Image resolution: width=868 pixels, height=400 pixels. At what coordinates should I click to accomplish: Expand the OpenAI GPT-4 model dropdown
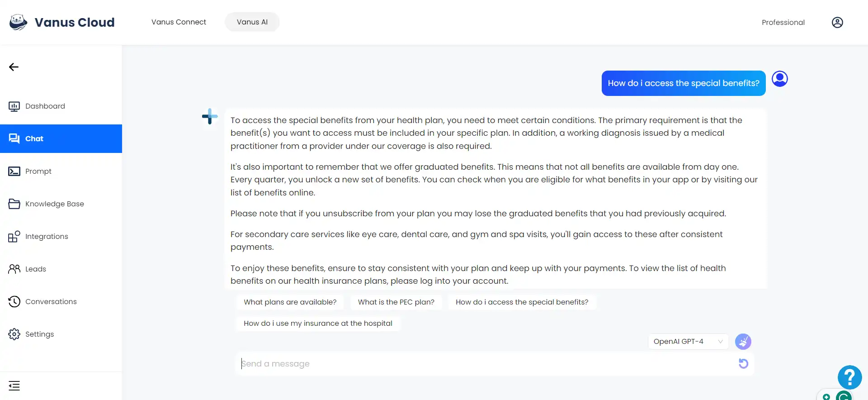688,342
